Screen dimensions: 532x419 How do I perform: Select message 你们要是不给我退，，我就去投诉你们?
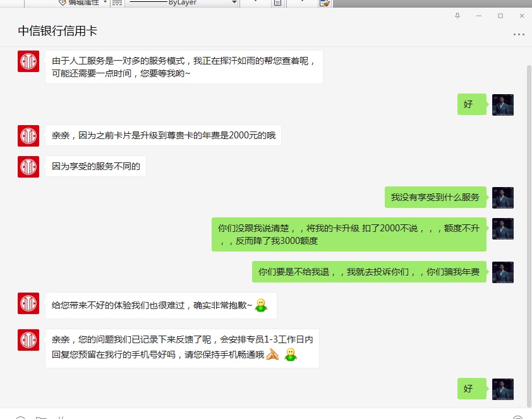(x=369, y=272)
